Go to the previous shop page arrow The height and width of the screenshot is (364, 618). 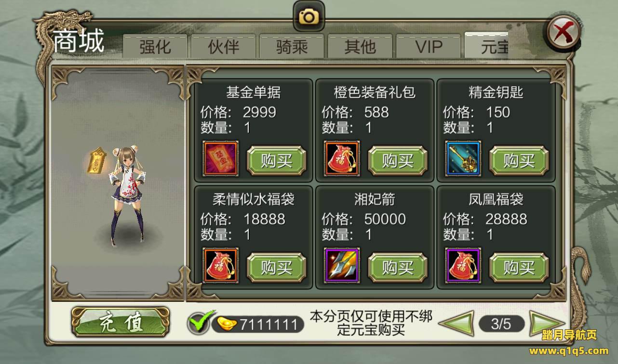tap(456, 324)
